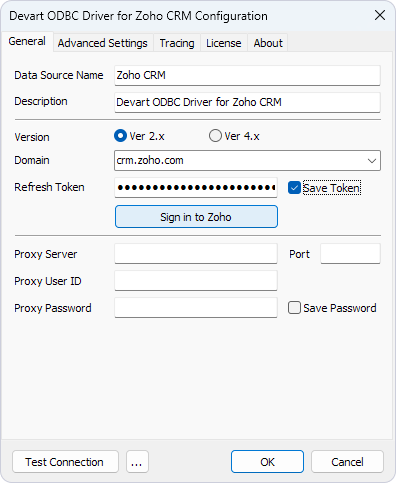Click the Data Source Name field
The width and height of the screenshot is (396, 483).
click(x=247, y=75)
